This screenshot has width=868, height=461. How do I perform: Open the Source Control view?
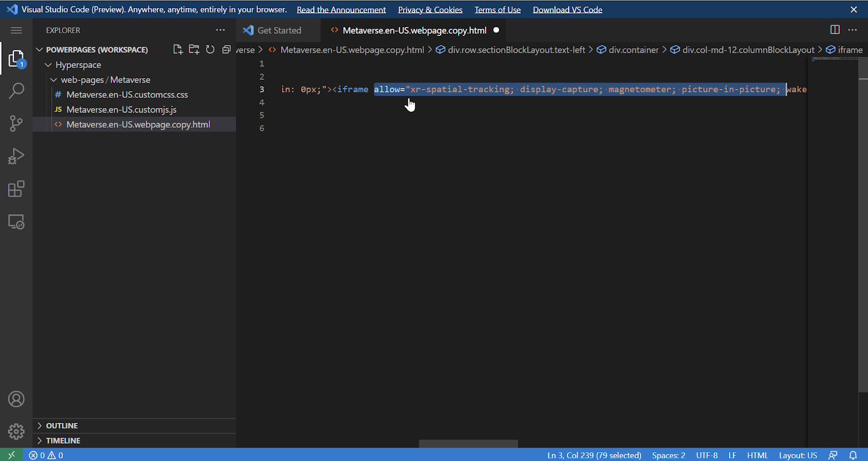point(16,123)
